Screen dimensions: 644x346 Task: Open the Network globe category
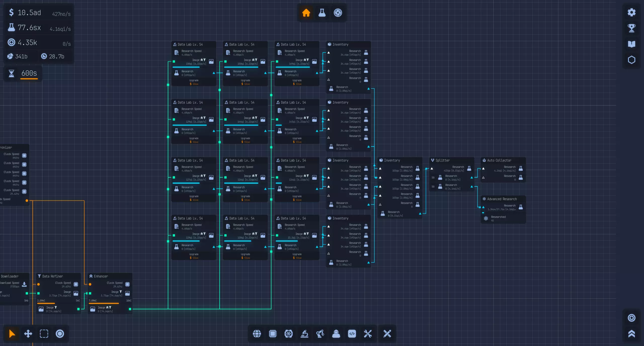pyautogui.click(x=257, y=334)
